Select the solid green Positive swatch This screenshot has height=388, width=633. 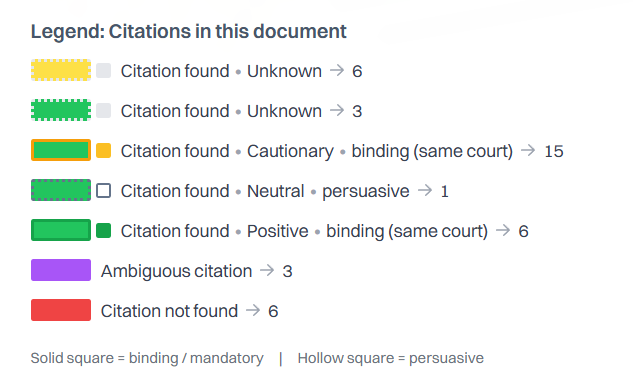point(61,230)
